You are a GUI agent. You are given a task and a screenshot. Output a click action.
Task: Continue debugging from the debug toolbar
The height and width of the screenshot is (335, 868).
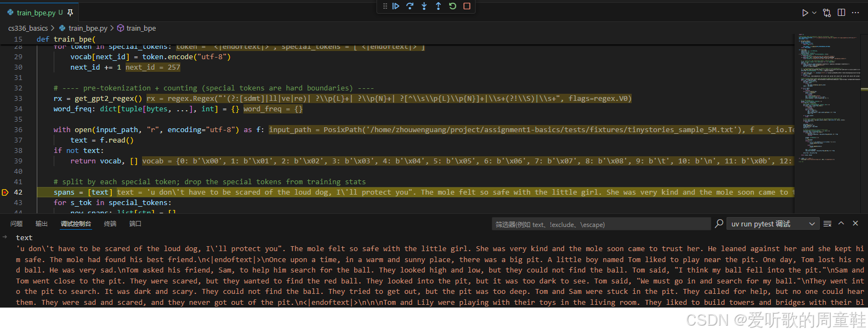396,6
